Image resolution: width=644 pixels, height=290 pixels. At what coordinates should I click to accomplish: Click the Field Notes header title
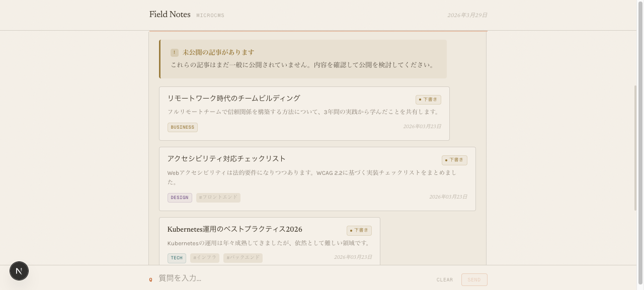(170, 15)
